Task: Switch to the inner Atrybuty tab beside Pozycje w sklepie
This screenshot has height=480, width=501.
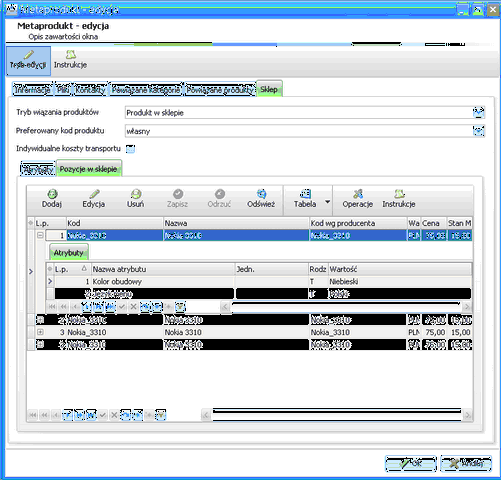Action: [38, 169]
